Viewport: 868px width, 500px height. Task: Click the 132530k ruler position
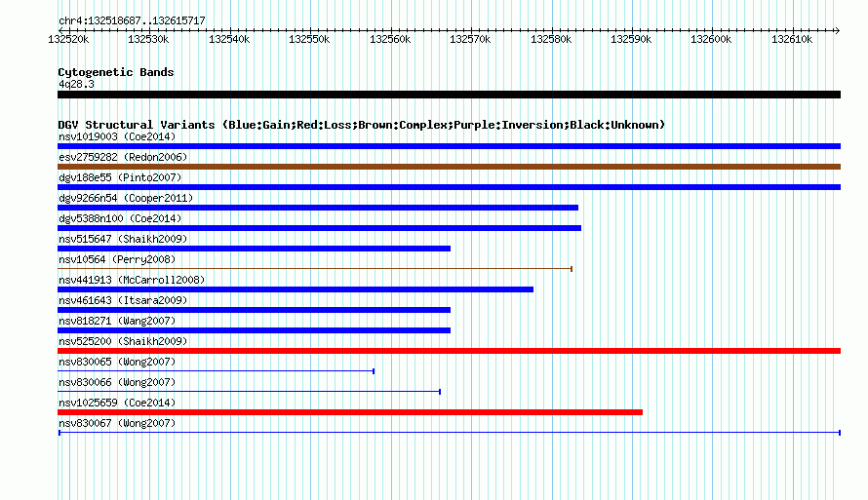(x=148, y=39)
